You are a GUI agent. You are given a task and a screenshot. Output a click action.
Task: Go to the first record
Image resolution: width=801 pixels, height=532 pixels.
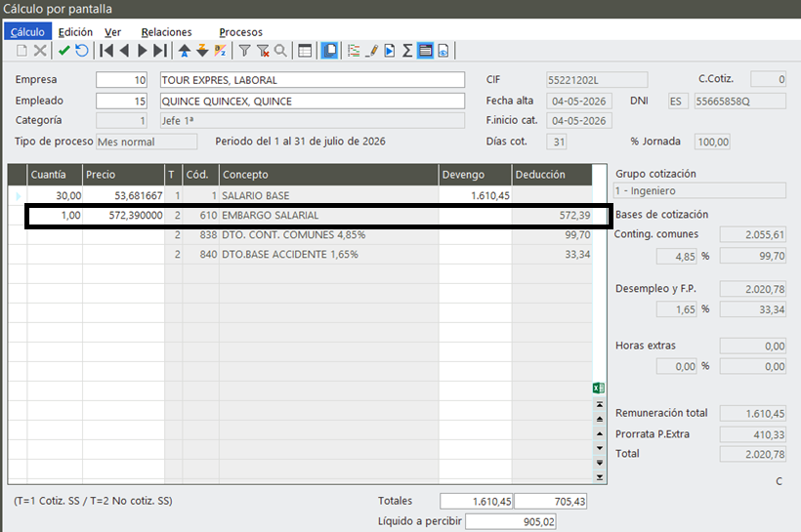[x=106, y=51]
